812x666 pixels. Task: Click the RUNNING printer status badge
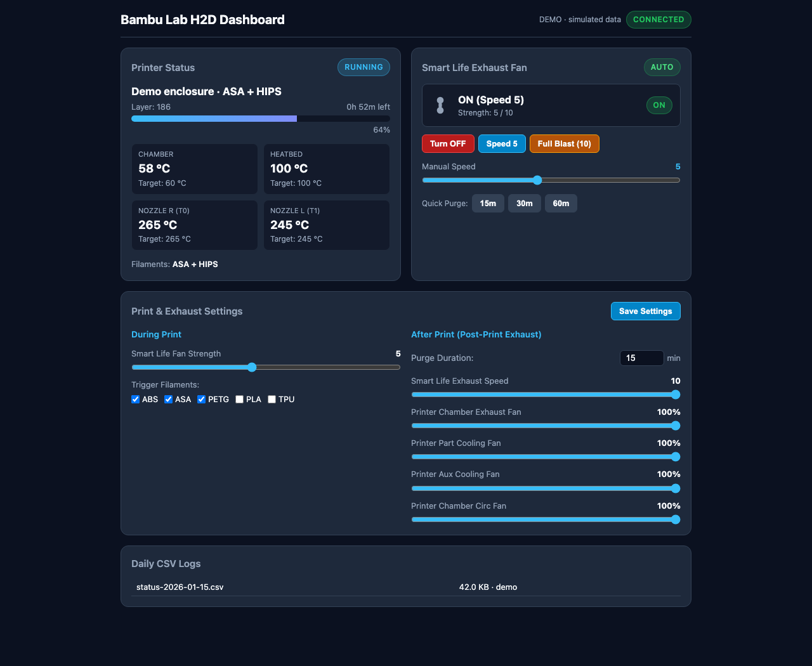(363, 67)
